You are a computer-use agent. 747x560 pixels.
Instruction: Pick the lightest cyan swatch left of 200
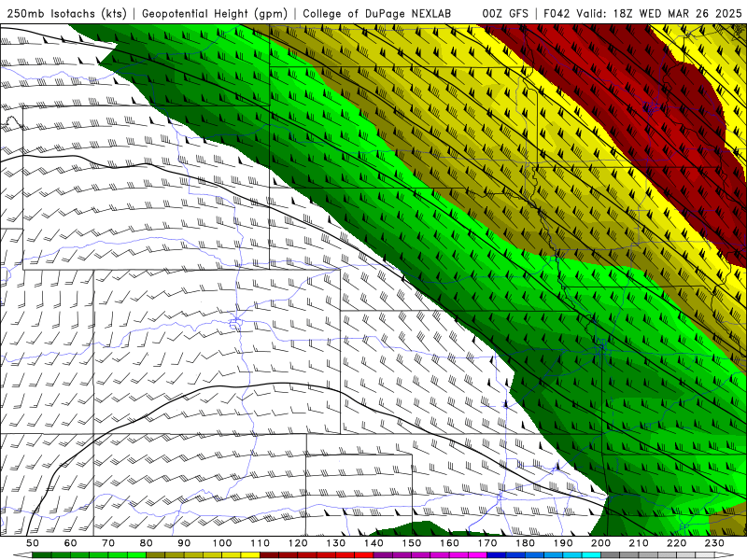(591, 555)
